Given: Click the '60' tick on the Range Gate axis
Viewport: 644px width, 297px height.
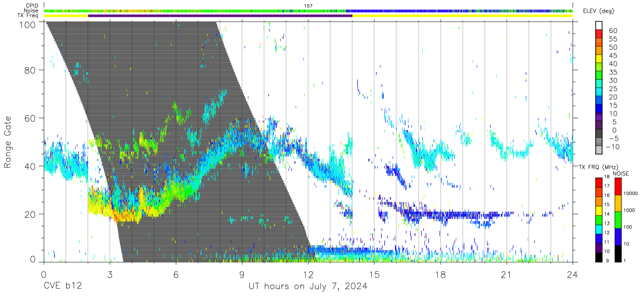Looking at the screenshot, I should pyautogui.click(x=30, y=118).
